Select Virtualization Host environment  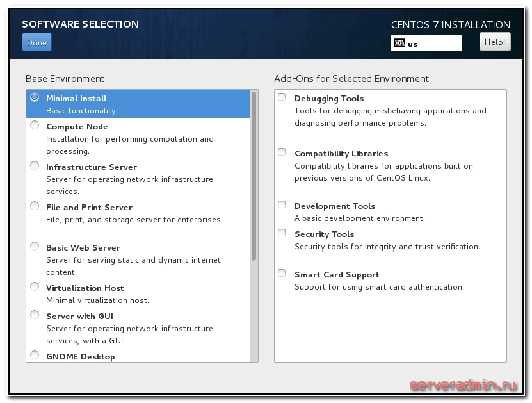pyautogui.click(x=35, y=287)
